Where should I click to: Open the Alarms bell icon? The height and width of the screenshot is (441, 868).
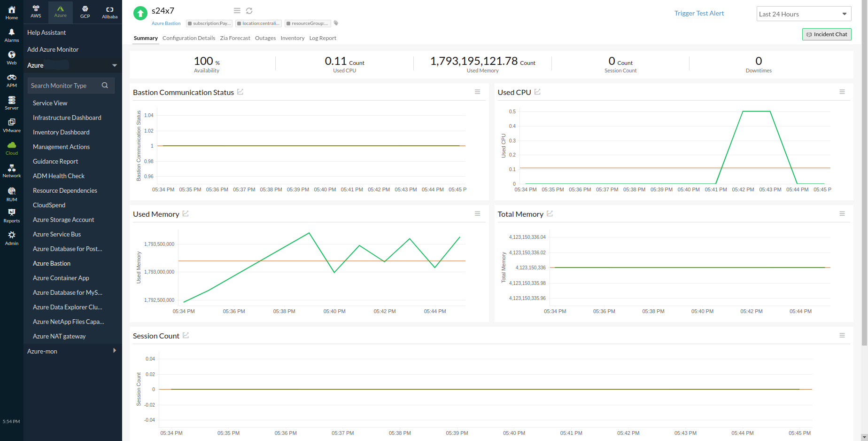pos(12,32)
